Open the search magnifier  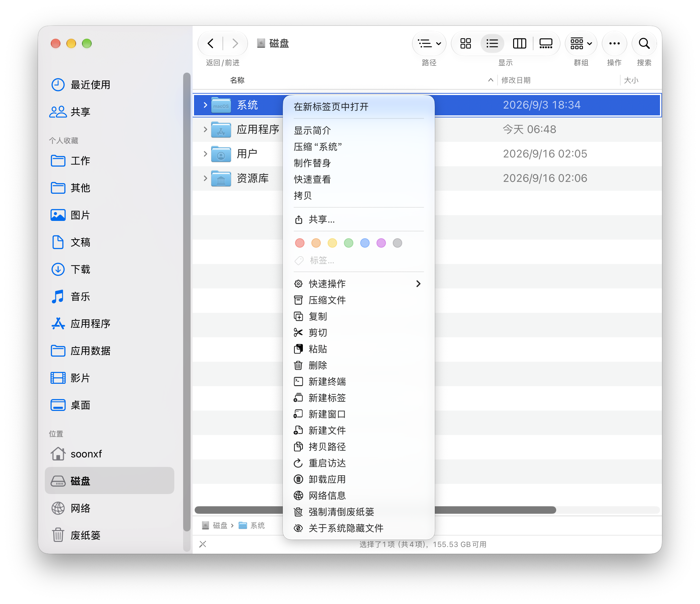644,43
